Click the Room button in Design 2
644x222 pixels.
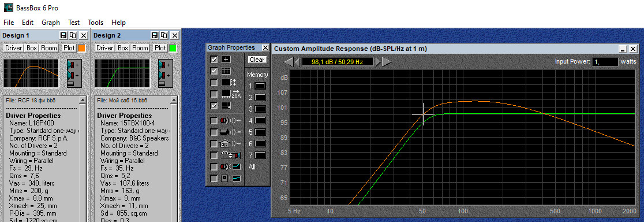pos(140,48)
